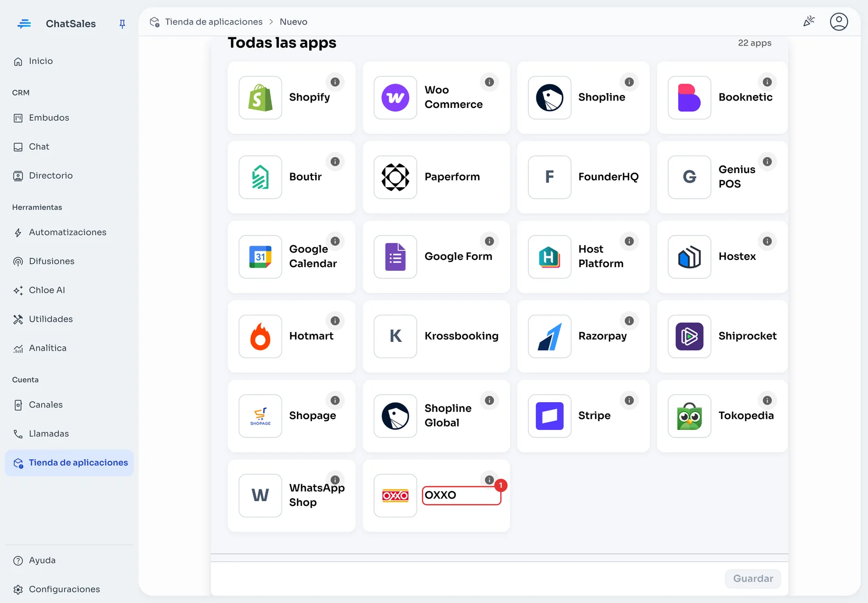Open the Boutir green logo

[x=260, y=177]
